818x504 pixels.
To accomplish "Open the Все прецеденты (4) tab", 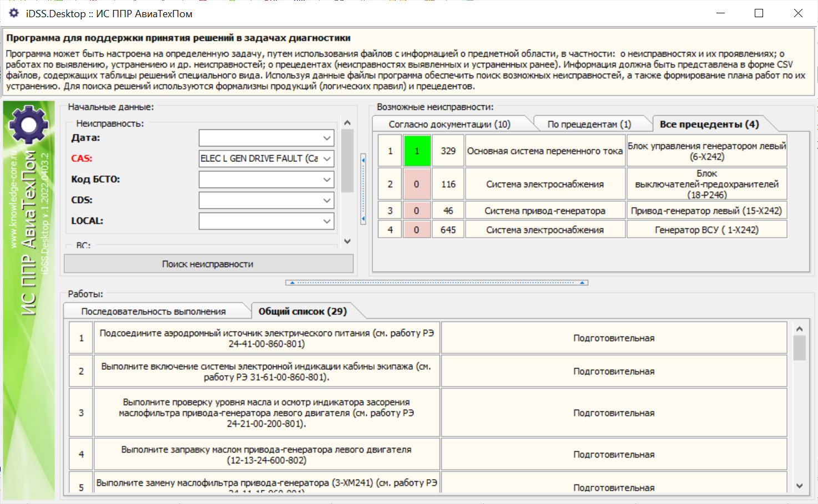I will tap(709, 124).
